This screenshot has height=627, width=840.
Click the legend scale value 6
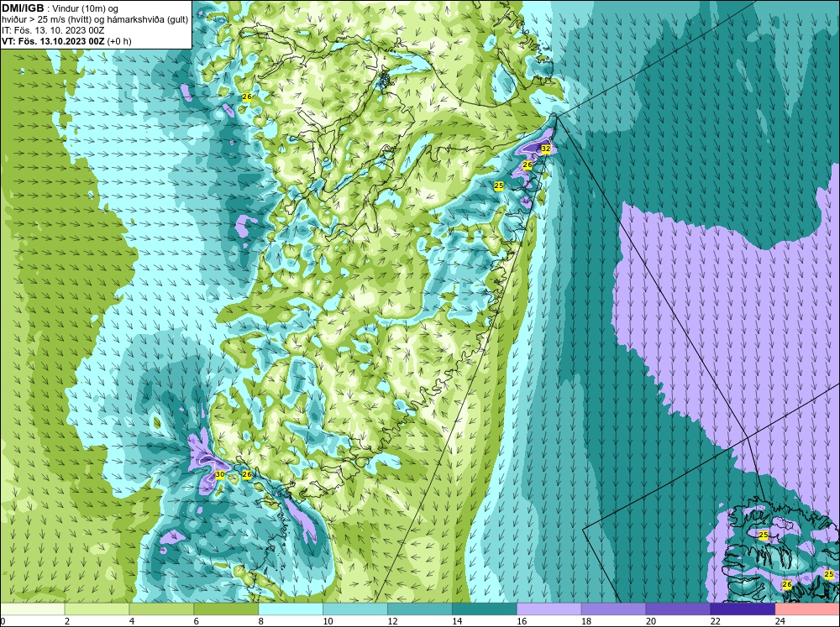click(196, 621)
